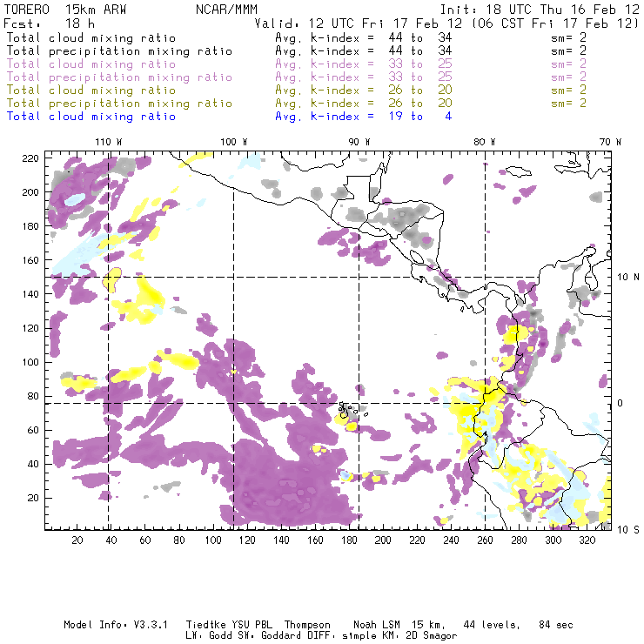The image size is (644, 644).
Task: Click the purple "Total precipitation mixing ratio" legend entry
Action: click(x=119, y=77)
